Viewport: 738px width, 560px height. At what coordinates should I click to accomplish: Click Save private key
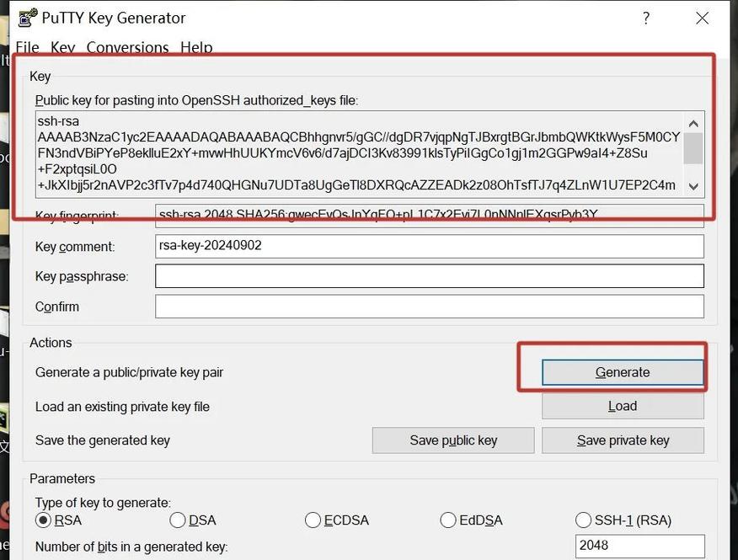(623, 440)
